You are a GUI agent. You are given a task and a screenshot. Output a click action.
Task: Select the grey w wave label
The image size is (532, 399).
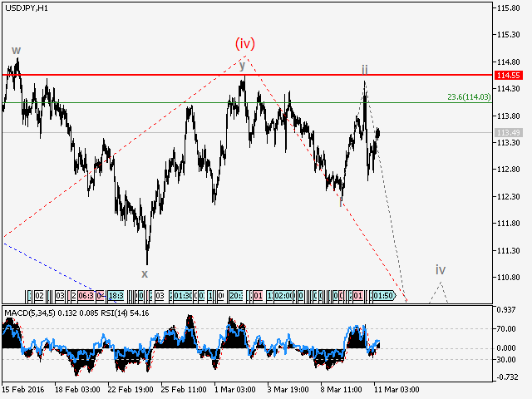click(x=16, y=51)
